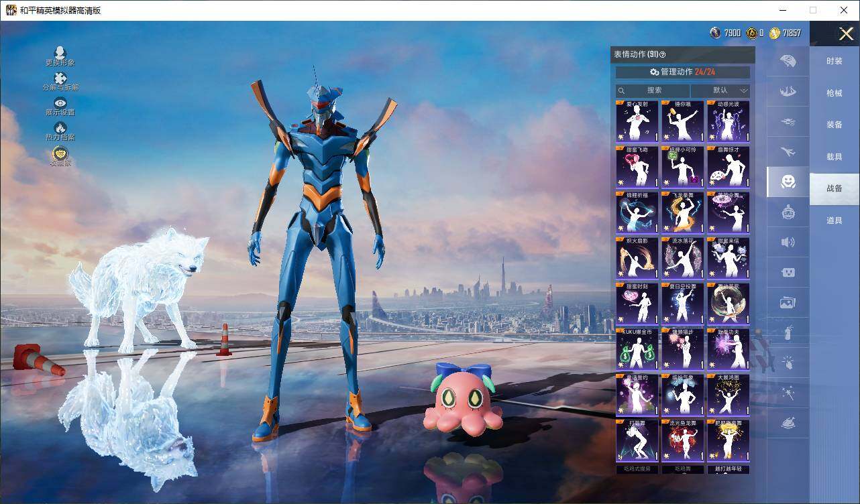This screenshot has height=504, width=860.
Task: Select the skydiving trail category icon
Action: click(x=788, y=91)
